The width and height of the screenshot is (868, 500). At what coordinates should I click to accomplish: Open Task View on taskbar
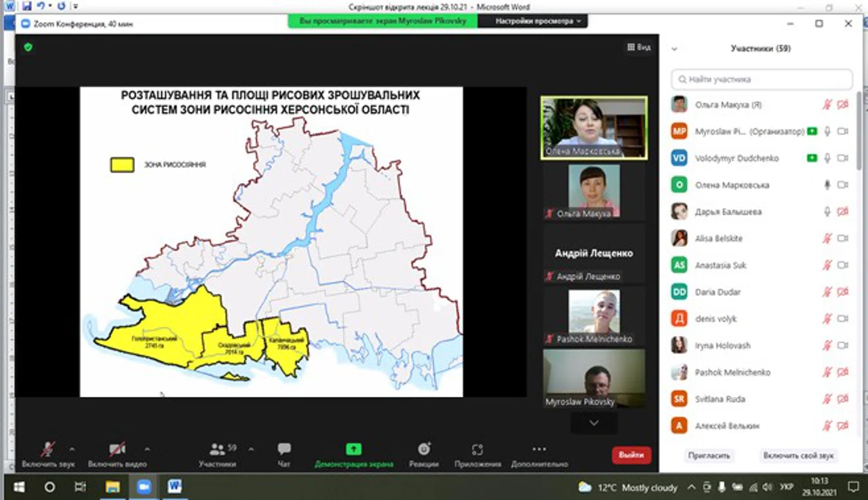pyautogui.click(x=80, y=487)
